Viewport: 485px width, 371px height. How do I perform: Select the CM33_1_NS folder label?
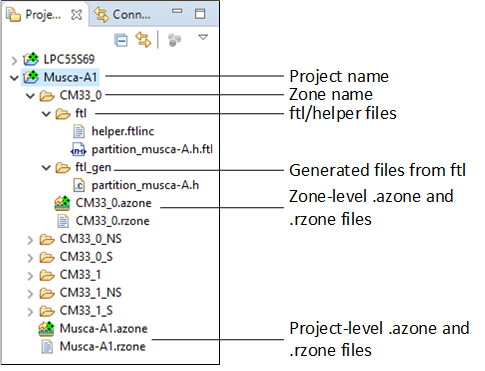[91, 293]
